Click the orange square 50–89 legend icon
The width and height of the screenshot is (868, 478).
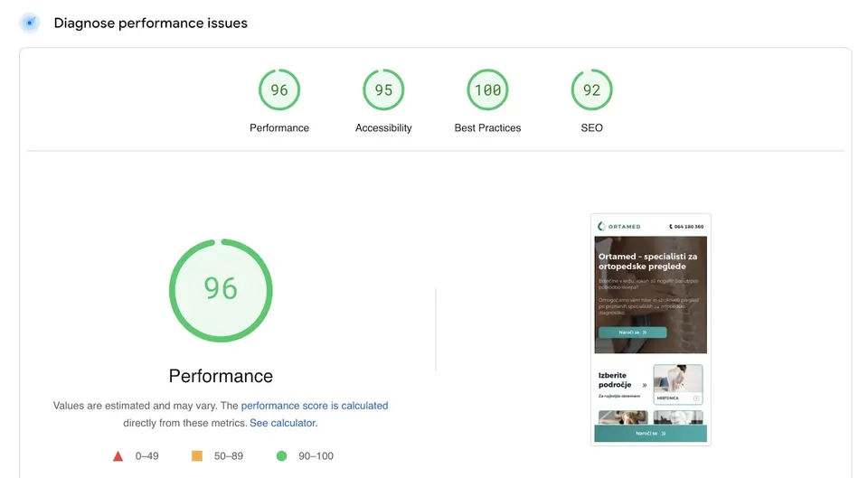point(197,456)
